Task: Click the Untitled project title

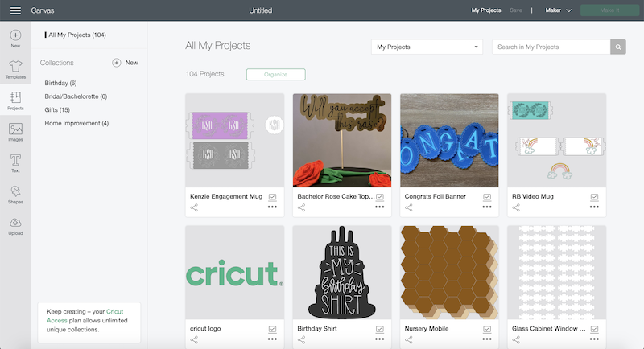Action: tap(260, 10)
